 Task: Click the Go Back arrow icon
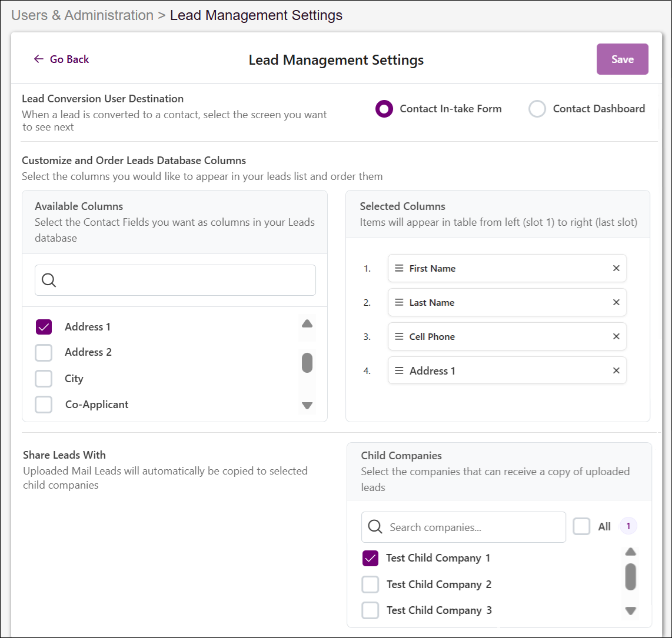click(x=39, y=59)
